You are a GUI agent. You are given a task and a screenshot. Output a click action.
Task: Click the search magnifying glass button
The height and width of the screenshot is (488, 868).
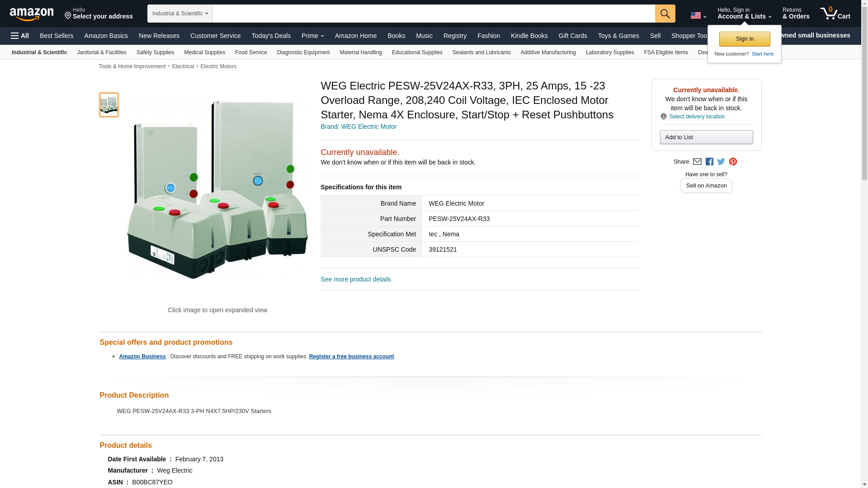tap(665, 14)
